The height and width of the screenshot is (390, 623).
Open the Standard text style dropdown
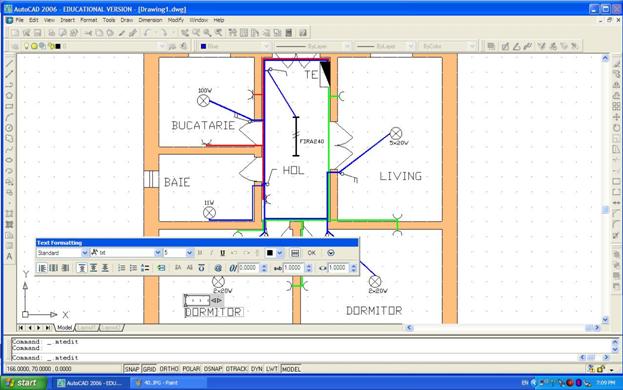pos(62,253)
